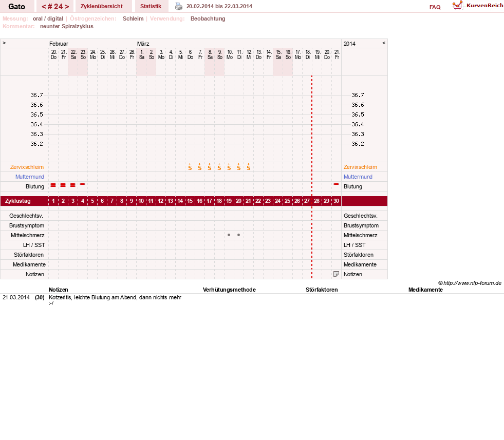
Task: Select cycle day 28 in Zyklustag row
Action: coord(316,201)
